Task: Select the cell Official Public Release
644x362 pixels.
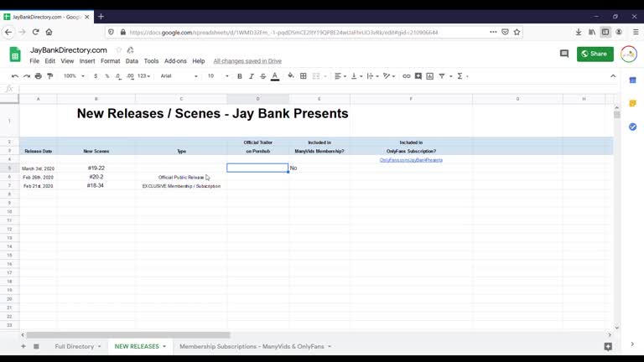Action: click(181, 178)
